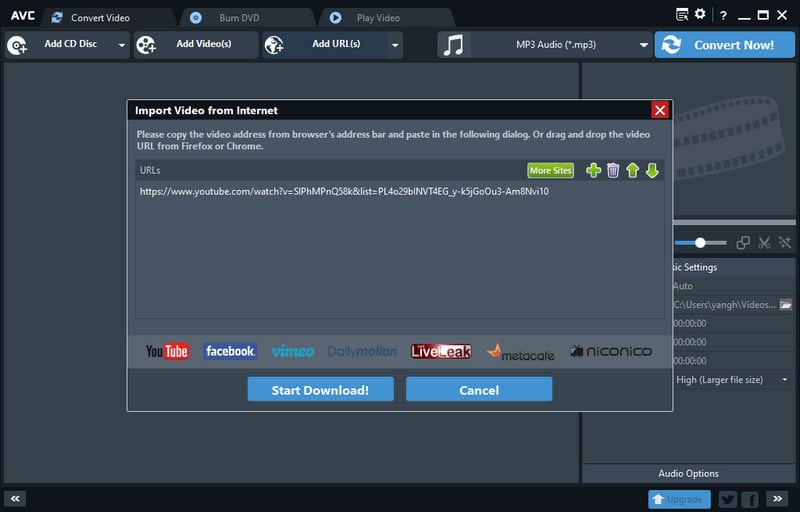Adjust the volume slider knob
Screen dimensions: 800x512
[700, 243]
